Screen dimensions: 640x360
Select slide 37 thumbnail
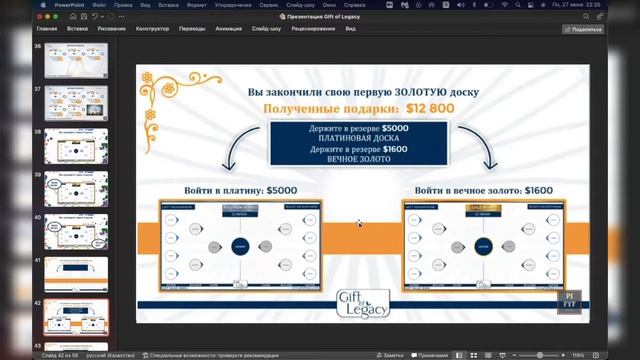(76, 103)
